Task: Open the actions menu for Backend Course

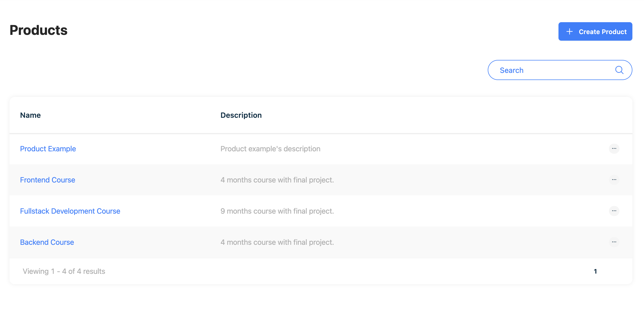Action: click(x=614, y=242)
